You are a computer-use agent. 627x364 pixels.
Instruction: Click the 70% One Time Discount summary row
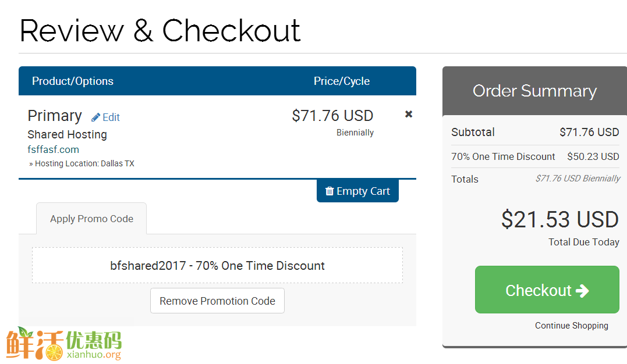(535, 156)
